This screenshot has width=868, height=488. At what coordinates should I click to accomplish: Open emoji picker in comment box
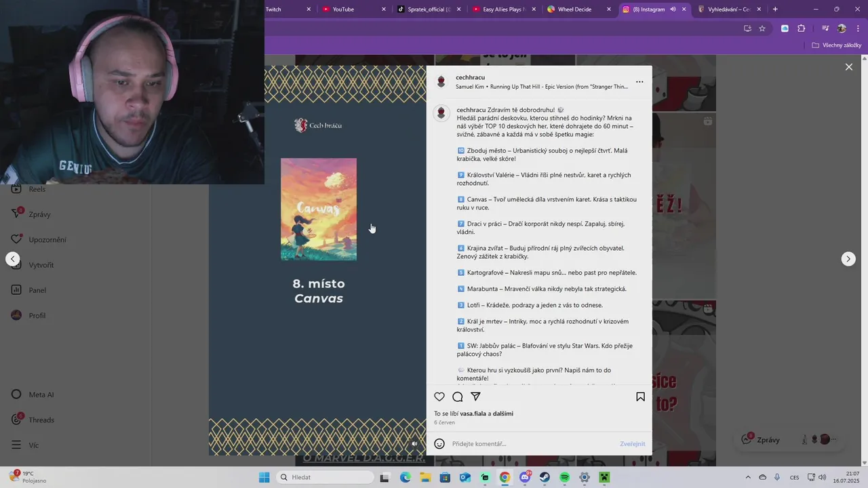tap(439, 443)
